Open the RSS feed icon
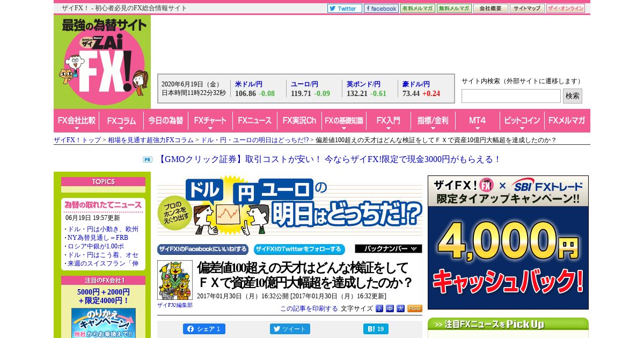This screenshot has height=338, width=644. point(415,308)
